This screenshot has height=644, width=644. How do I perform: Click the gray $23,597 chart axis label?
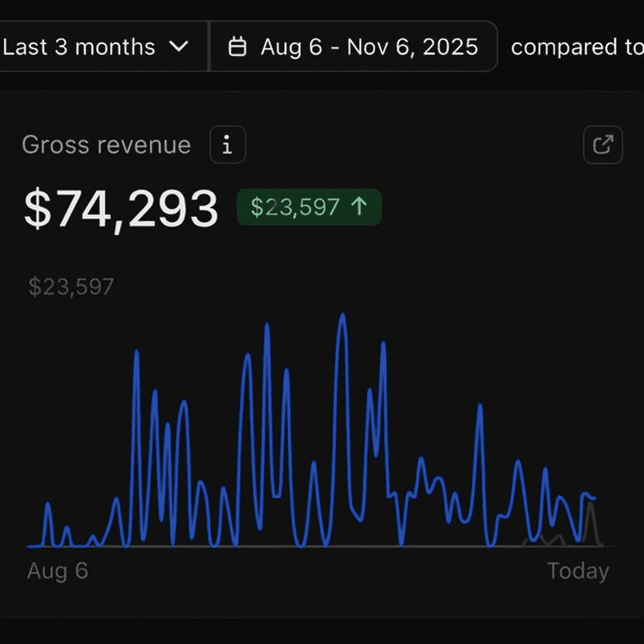click(71, 287)
